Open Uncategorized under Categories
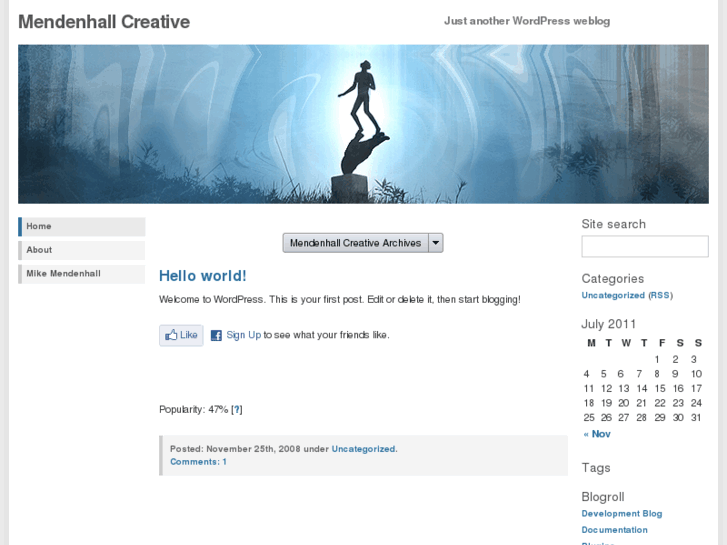 coord(613,295)
